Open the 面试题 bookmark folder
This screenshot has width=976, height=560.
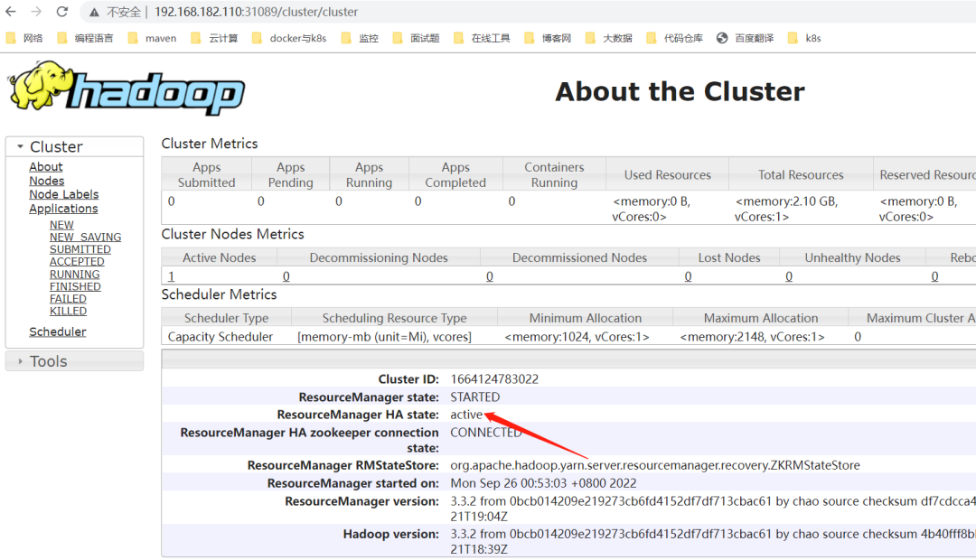click(417, 38)
